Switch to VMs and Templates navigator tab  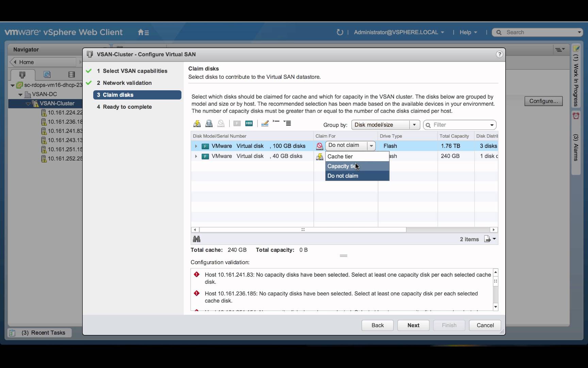click(x=47, y=75)
